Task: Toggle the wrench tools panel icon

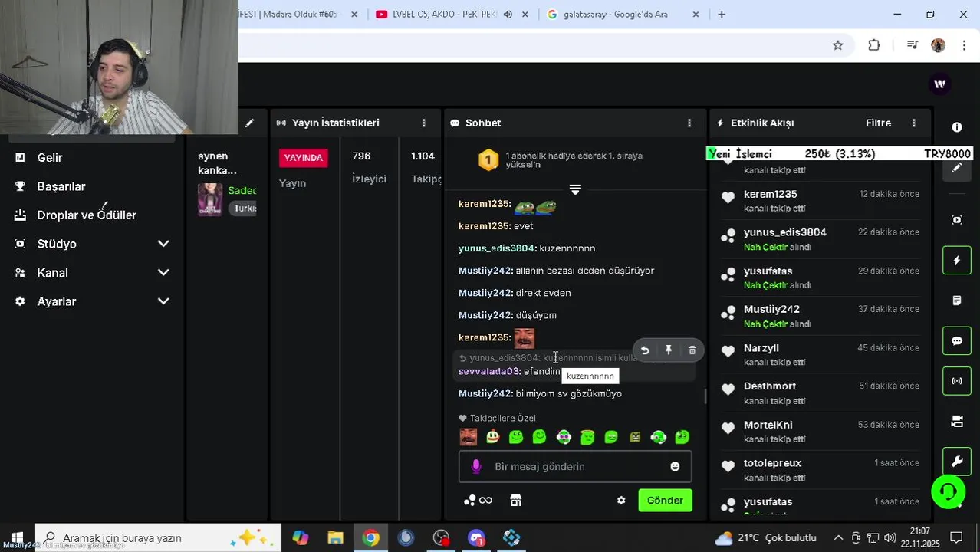Action: (x=957, y=462)
